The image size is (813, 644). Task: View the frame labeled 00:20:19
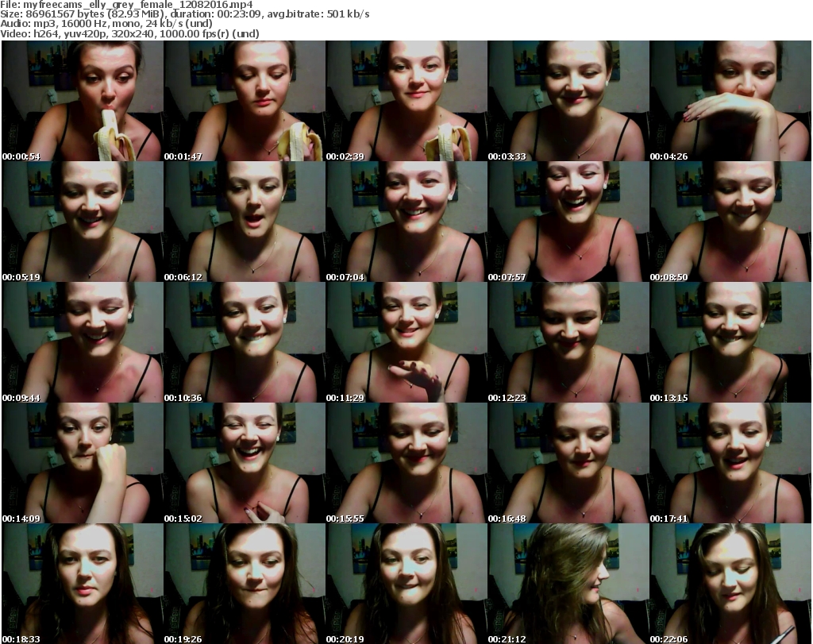[406, 584]
